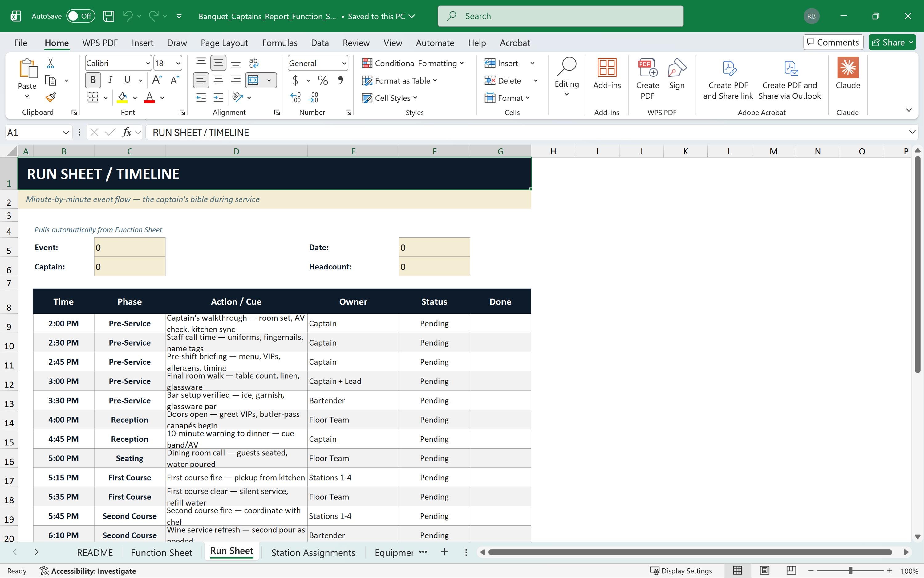Viewport: 924px width, 578px height.
Task: Toggle AutoSave switch on
Action: pyautogui.click(x=81, y=16)
